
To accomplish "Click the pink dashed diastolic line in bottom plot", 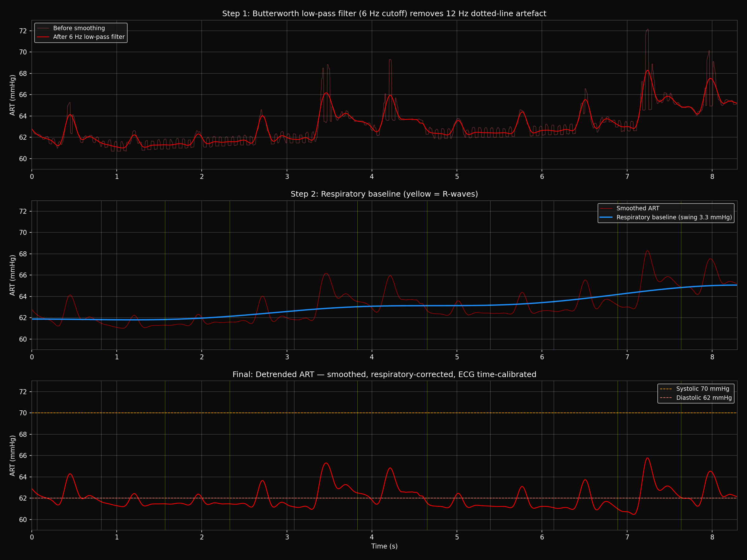I will (x=384, y=498).
